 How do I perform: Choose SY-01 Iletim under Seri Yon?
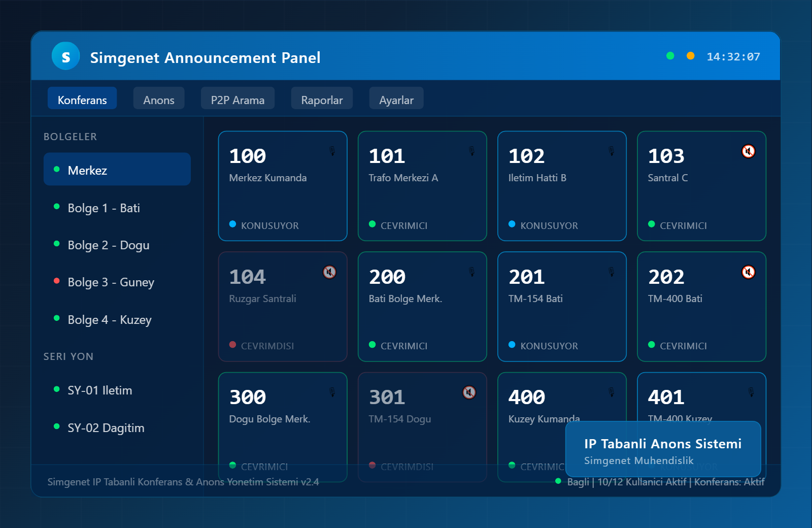[99, 390]
